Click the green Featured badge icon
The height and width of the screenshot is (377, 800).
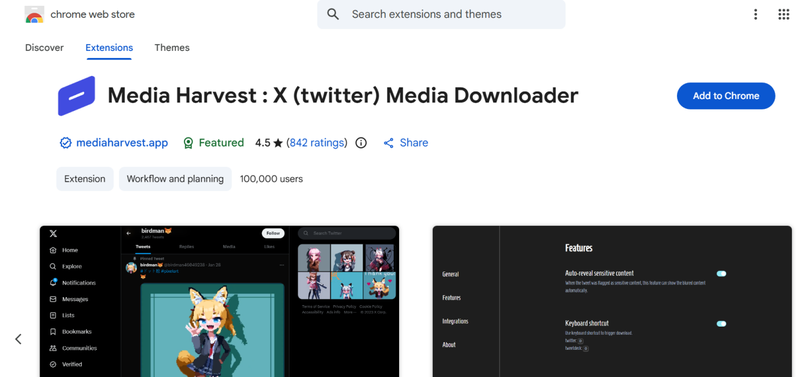(x=188, y=143)
